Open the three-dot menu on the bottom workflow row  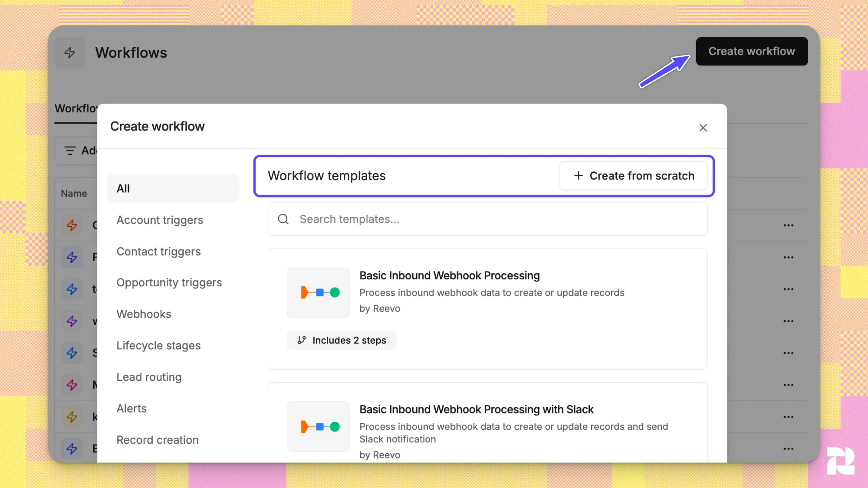788,449
